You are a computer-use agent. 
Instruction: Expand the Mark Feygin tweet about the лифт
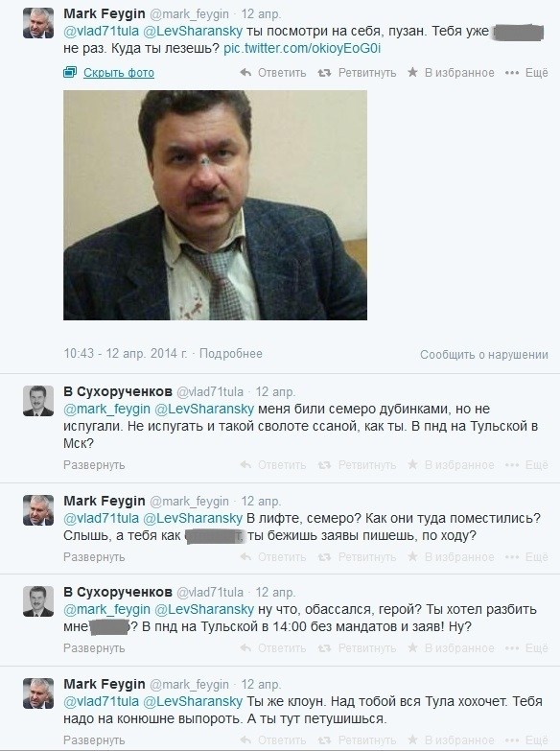point(94,557)
